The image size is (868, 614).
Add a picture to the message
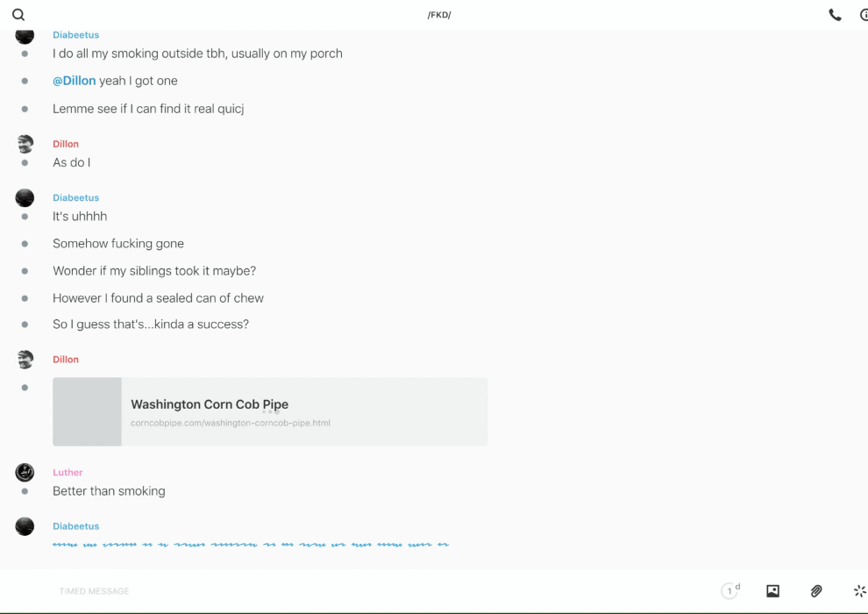pos(772,591)
